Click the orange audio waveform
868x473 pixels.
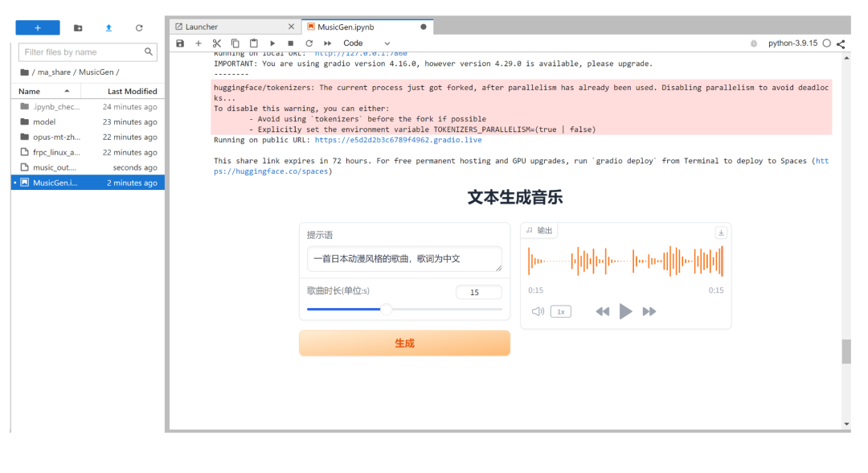coord(625,261)
